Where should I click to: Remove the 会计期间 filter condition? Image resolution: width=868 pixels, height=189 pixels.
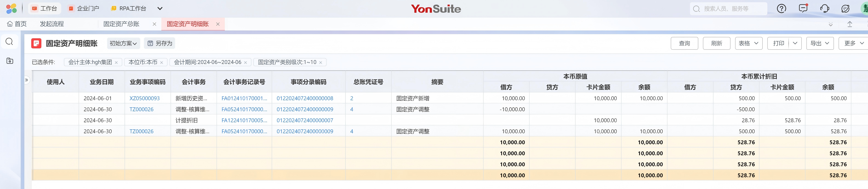pyautogui.click(x=245, y=63)
